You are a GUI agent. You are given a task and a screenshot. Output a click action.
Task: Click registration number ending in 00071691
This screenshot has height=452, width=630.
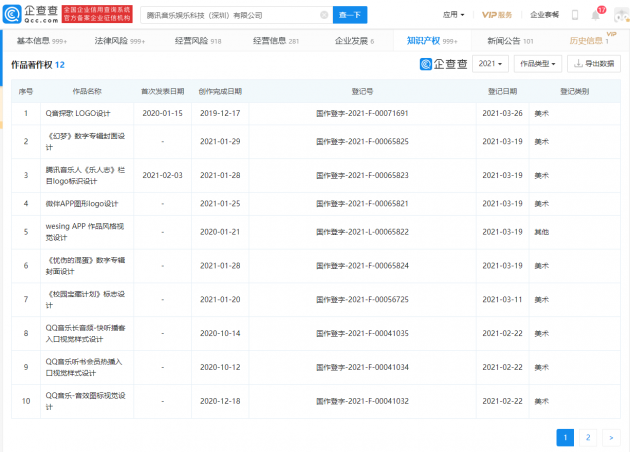pos(362,113)
